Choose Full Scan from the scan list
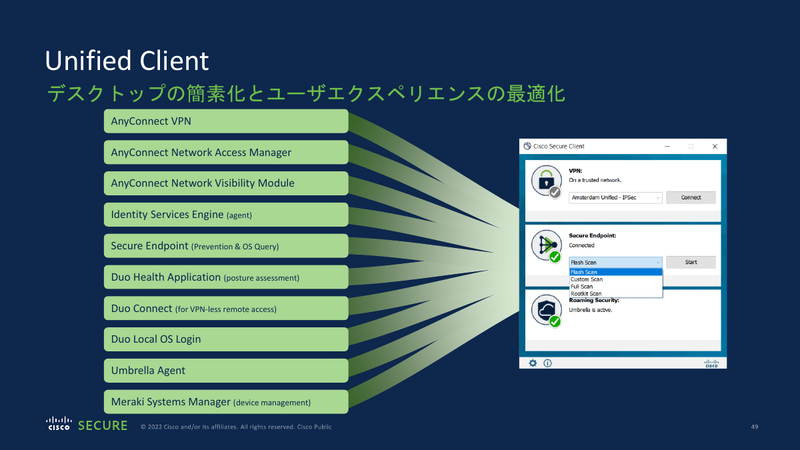The height and width of the screenshot is (450, 800). click(615, 286)
